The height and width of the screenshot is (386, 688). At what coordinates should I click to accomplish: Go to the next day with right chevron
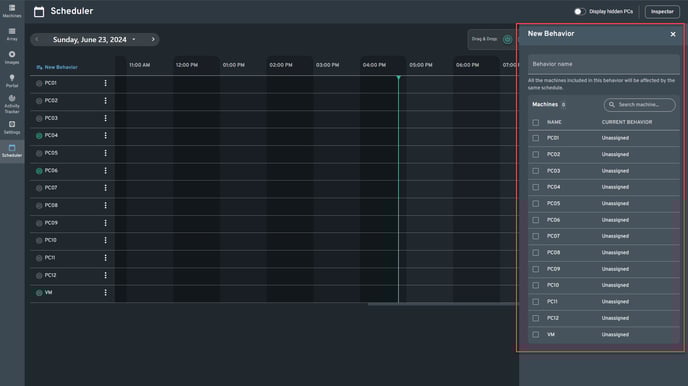coord(153,39)
